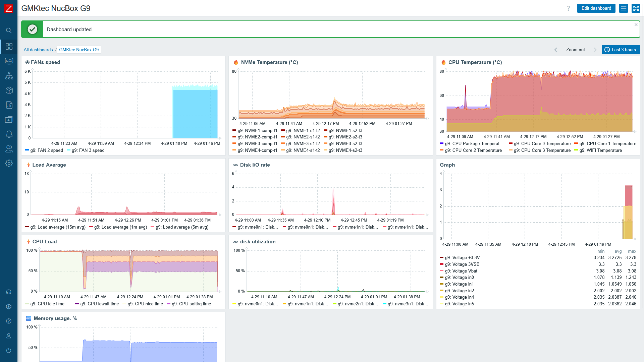Open the Monitoring sidebar icon
Screen dimensions: 644x362
(9, 61)
